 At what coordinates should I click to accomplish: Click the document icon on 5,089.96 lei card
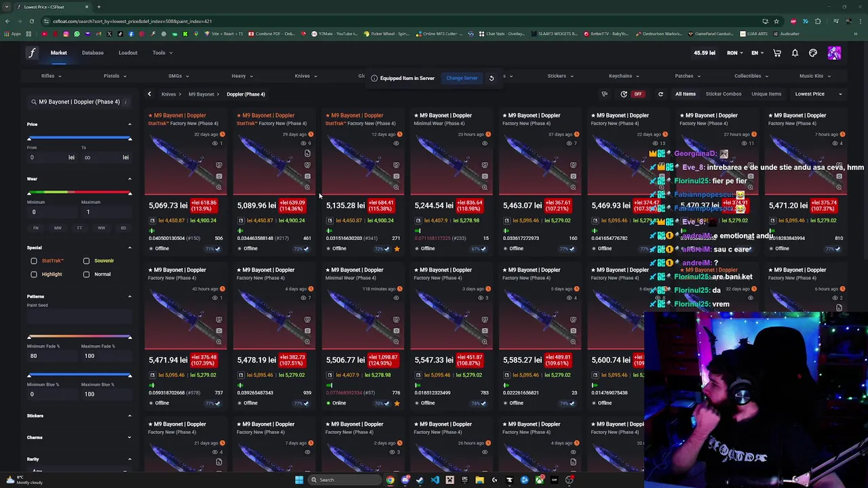click(307, 154)
